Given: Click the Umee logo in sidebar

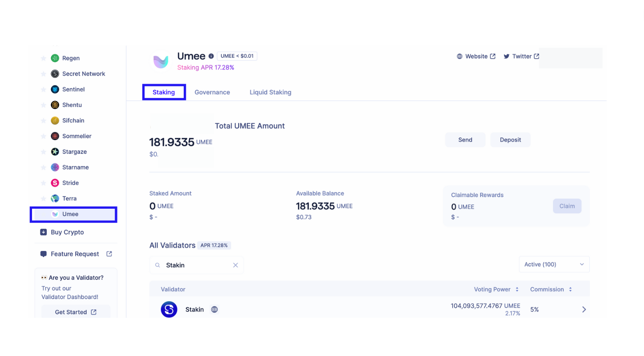Looking at the screenshot, I should (x=55, y=214).
